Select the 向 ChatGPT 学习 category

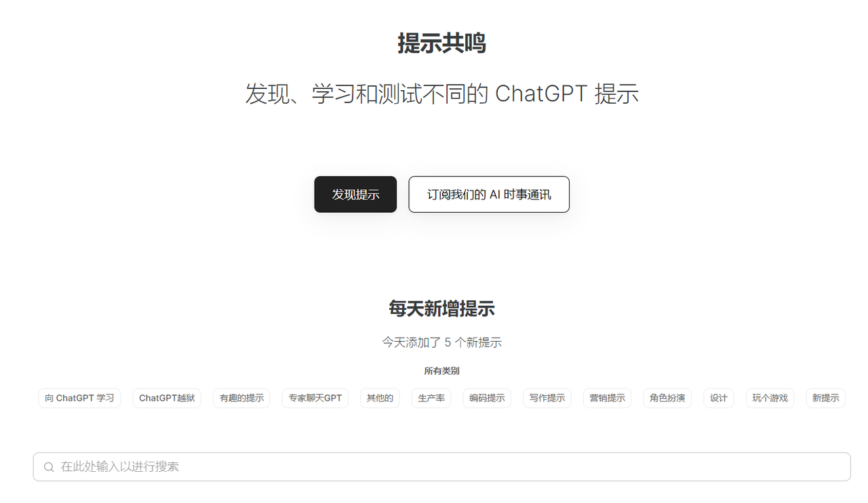[79, 398]
